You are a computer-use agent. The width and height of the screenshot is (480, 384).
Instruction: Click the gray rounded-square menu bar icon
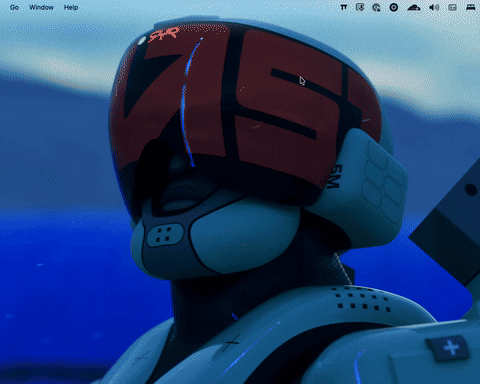[x=452, y=7]
